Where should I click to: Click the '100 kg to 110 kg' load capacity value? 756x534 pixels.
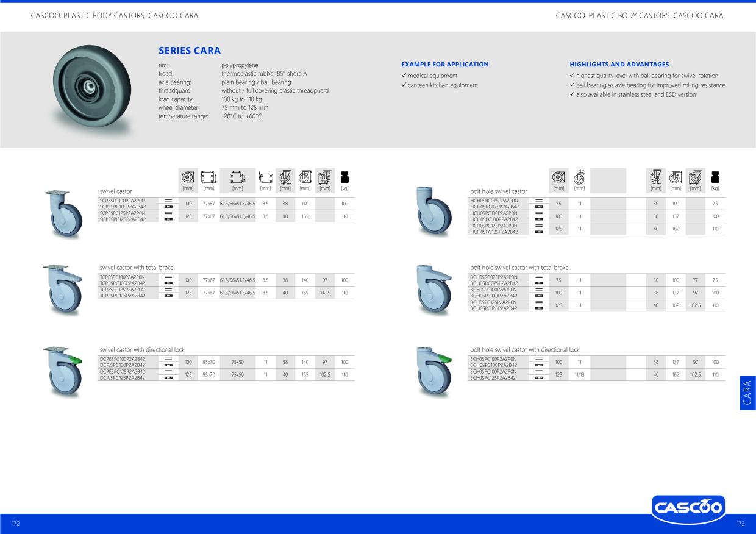[242, 99]
